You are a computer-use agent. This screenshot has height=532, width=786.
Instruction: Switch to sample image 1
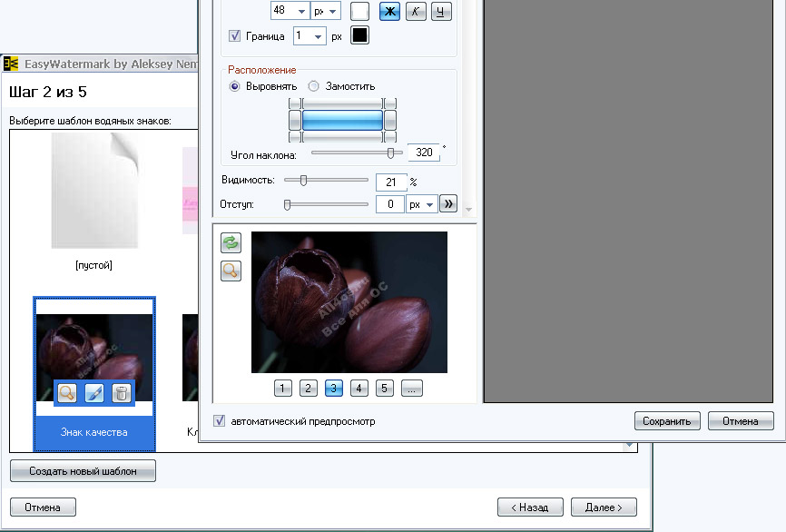(282, 388)
